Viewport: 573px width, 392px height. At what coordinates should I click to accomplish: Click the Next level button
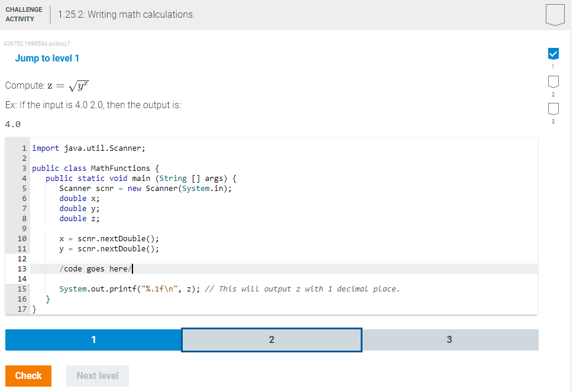click(97, 375)
